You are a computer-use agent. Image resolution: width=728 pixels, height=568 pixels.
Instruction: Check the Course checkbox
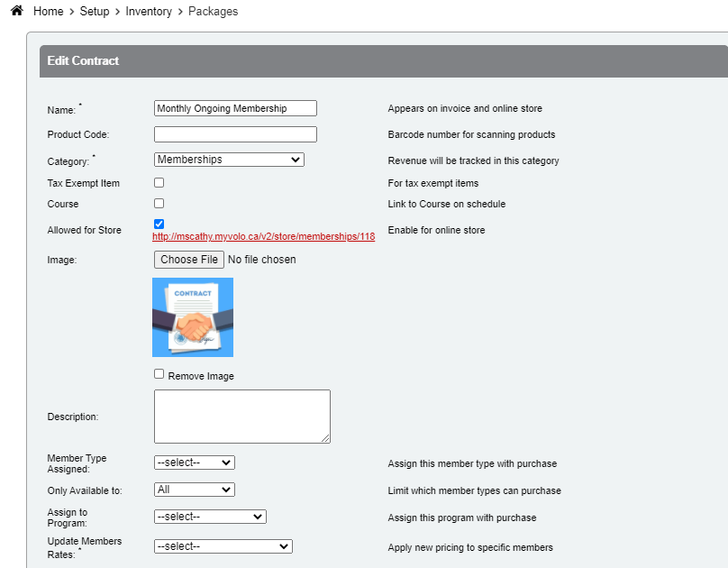pyautogui.click(x=159, y=204)
